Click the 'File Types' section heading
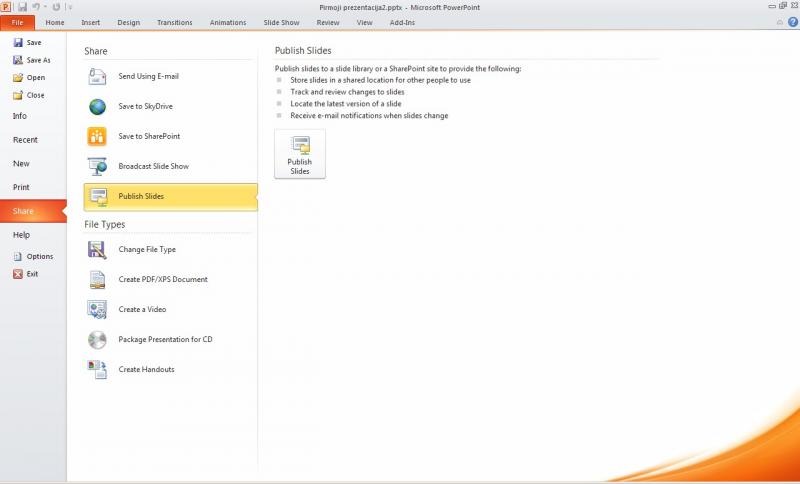The height and width of the screenshot is (484, 800). coord(105,224)
